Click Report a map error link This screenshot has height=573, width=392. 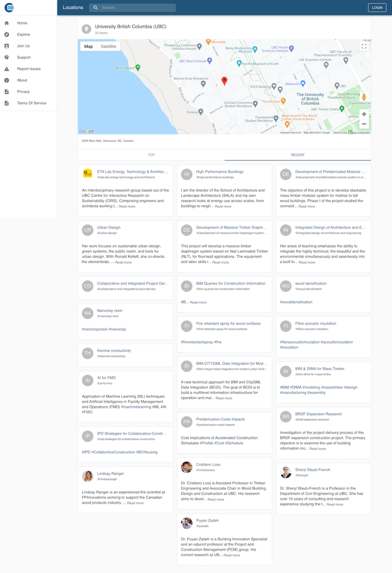[360, 133]
